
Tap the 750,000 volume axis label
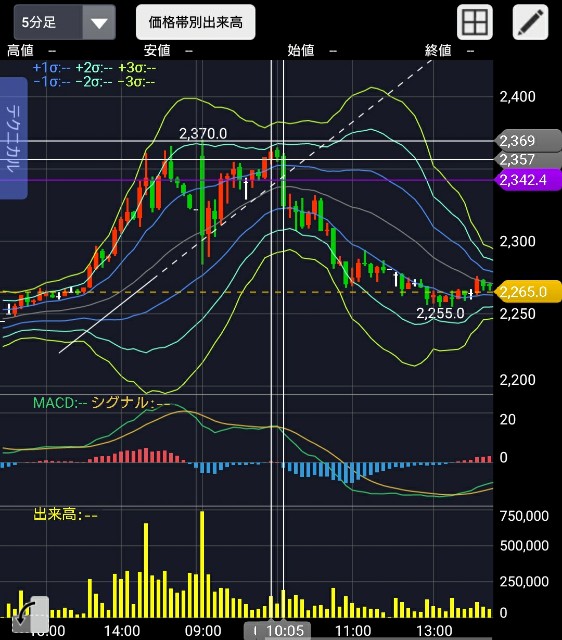tap(524, 516)
